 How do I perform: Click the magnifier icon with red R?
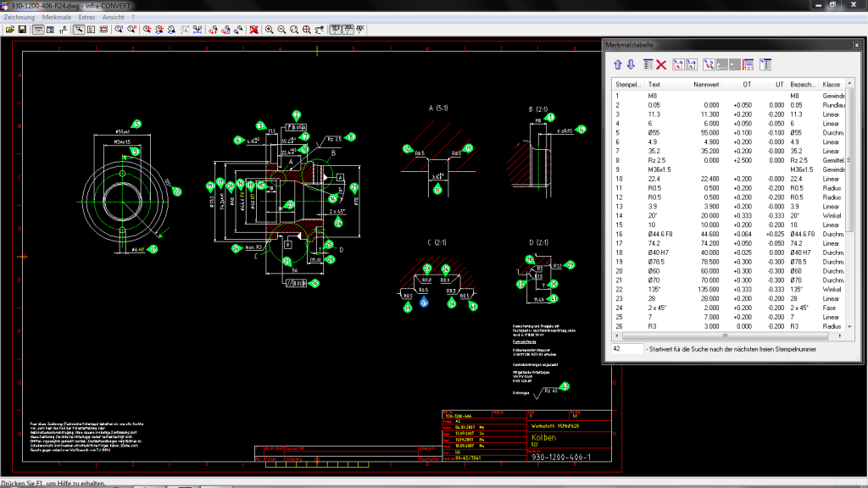pos(131,30)
